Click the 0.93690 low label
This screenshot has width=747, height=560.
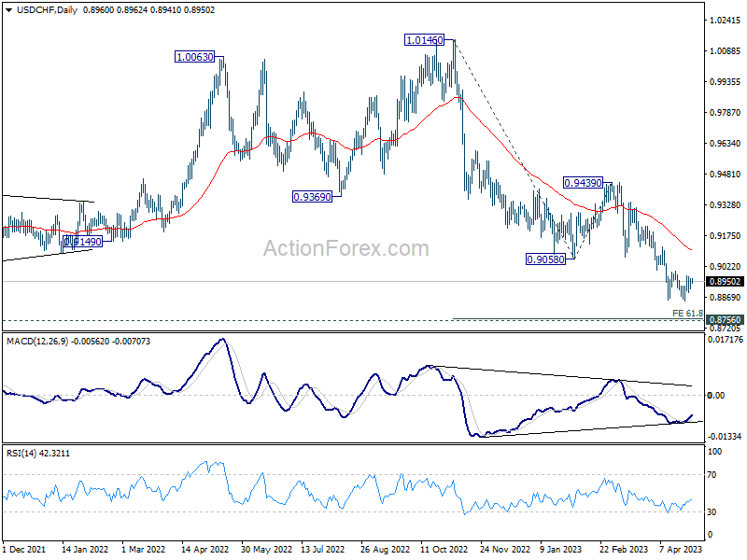coord(312,197)
